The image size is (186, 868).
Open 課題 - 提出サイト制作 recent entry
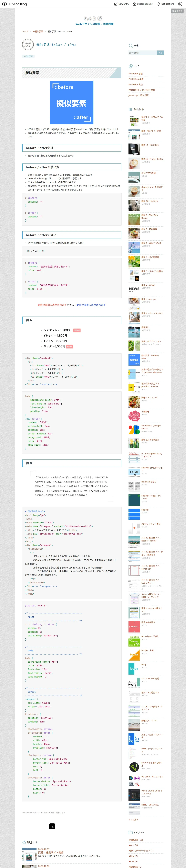(151, 131)
